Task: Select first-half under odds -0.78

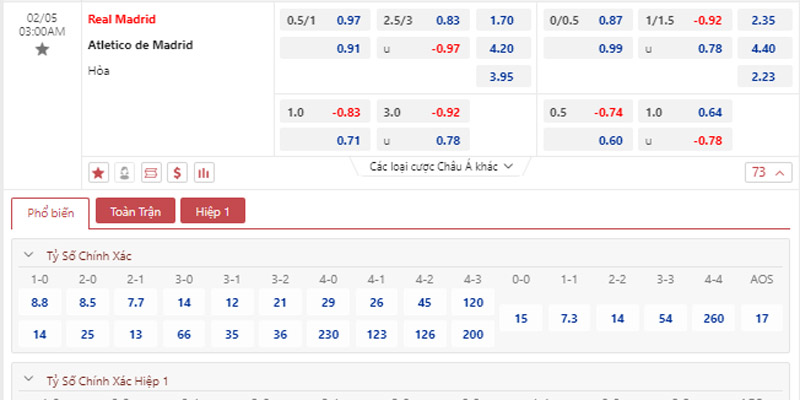Action: 685,140
